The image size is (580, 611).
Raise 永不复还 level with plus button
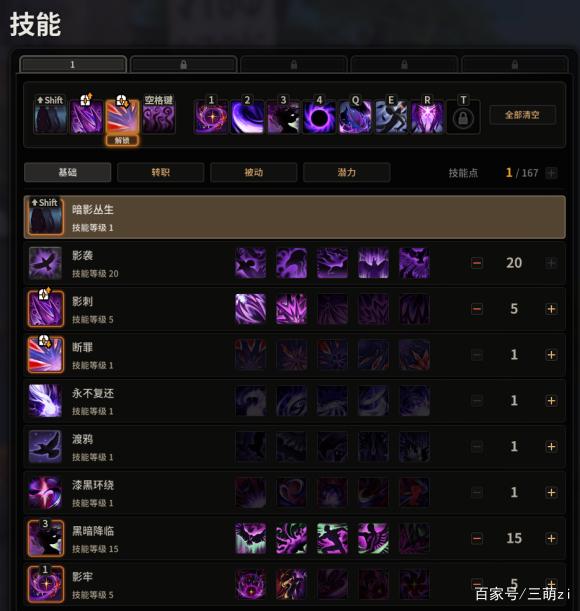(x=551, y=401)
